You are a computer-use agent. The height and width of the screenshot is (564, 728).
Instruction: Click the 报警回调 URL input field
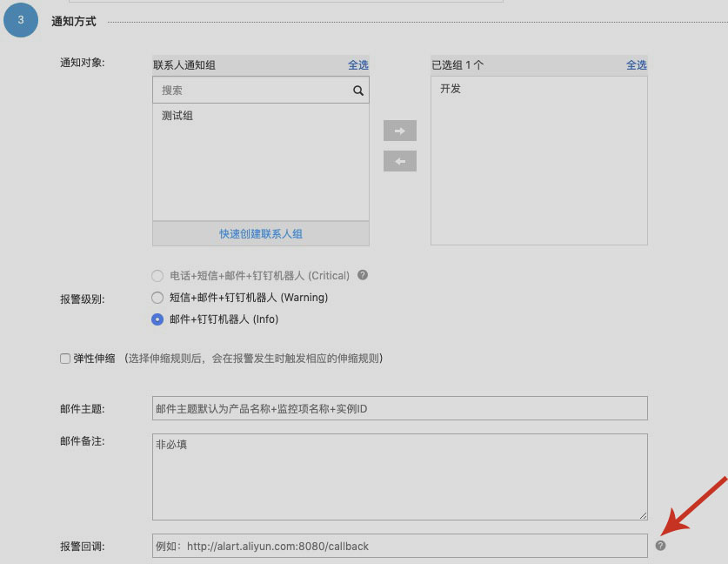pos(399,546)
